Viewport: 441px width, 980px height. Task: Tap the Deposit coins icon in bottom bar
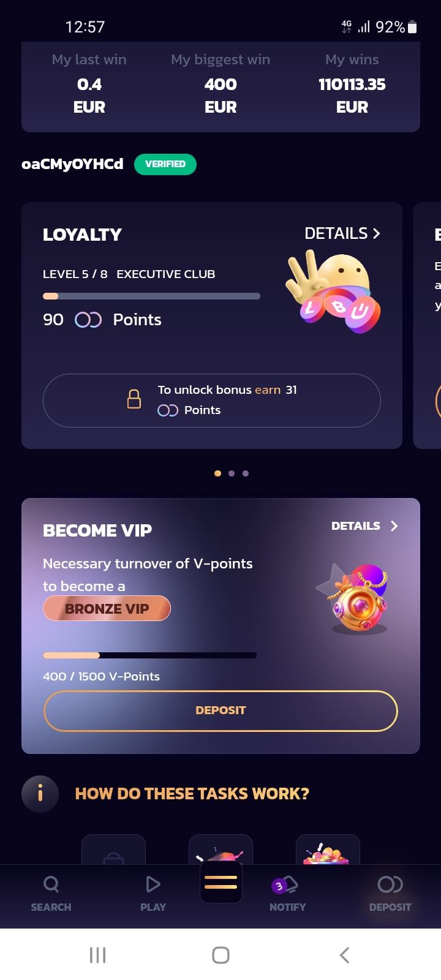(390, 884)
